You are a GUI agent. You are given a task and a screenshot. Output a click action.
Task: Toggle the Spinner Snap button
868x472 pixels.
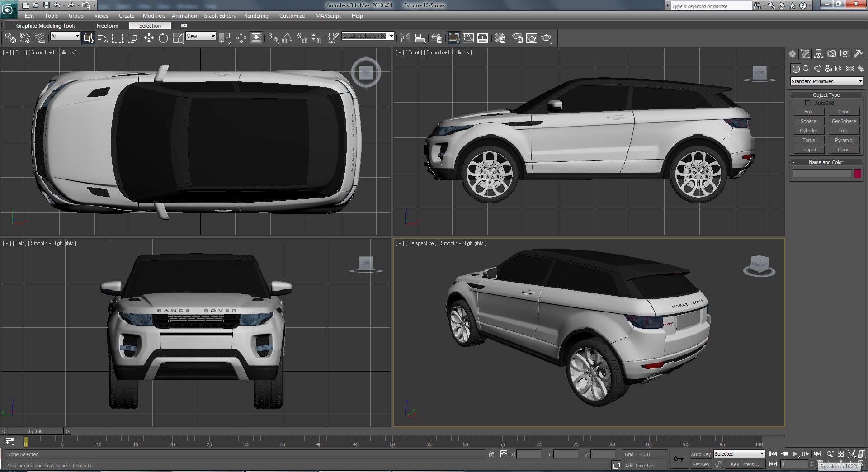(316, 38)
